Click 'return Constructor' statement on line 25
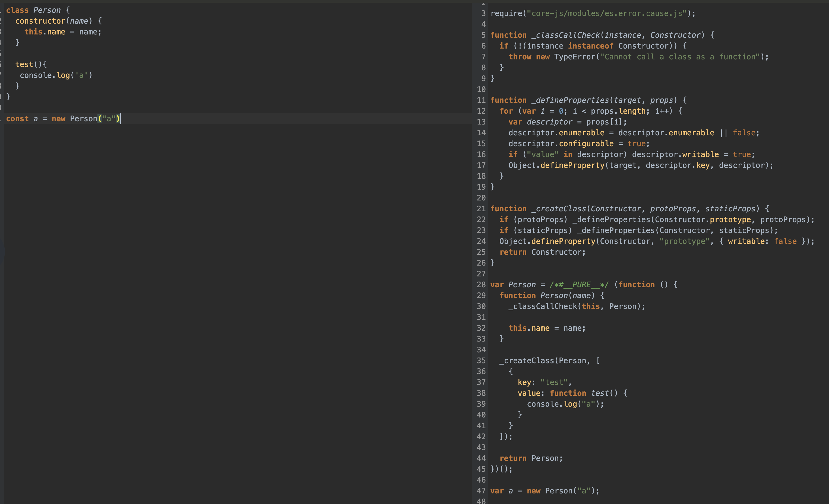The image size is (829, 504). tap(542, 252)
